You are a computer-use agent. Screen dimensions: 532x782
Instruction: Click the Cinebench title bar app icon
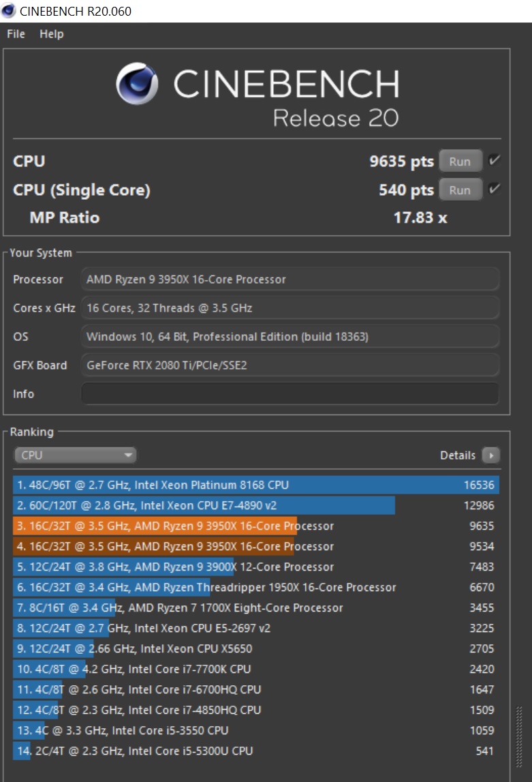[x=8, y=10]
